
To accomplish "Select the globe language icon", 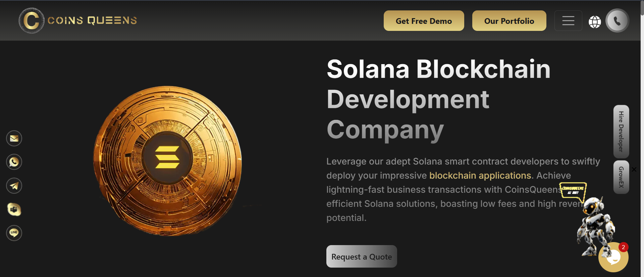I will click(x=595, y=21).
